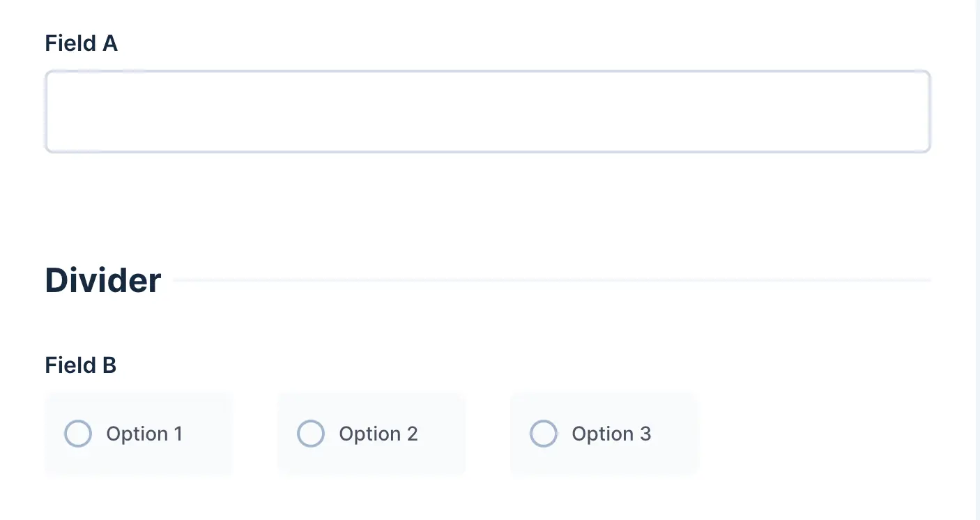
Task: Click the circular radio control for Option 3
Action: coord(544,433)
